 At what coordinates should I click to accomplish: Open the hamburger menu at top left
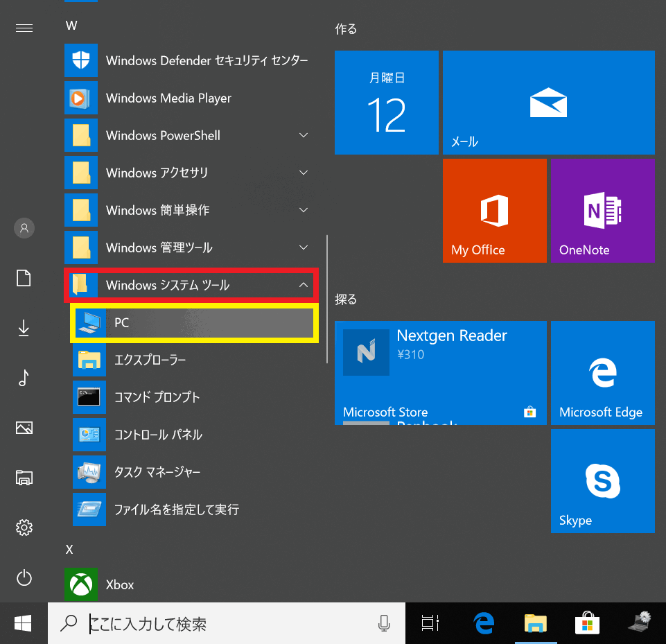[24, 28]
